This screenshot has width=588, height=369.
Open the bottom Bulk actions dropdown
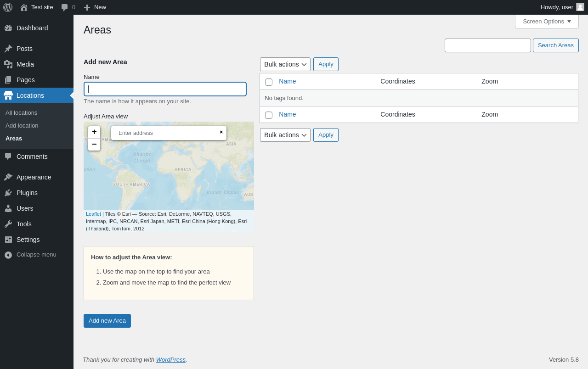(285, 135)
